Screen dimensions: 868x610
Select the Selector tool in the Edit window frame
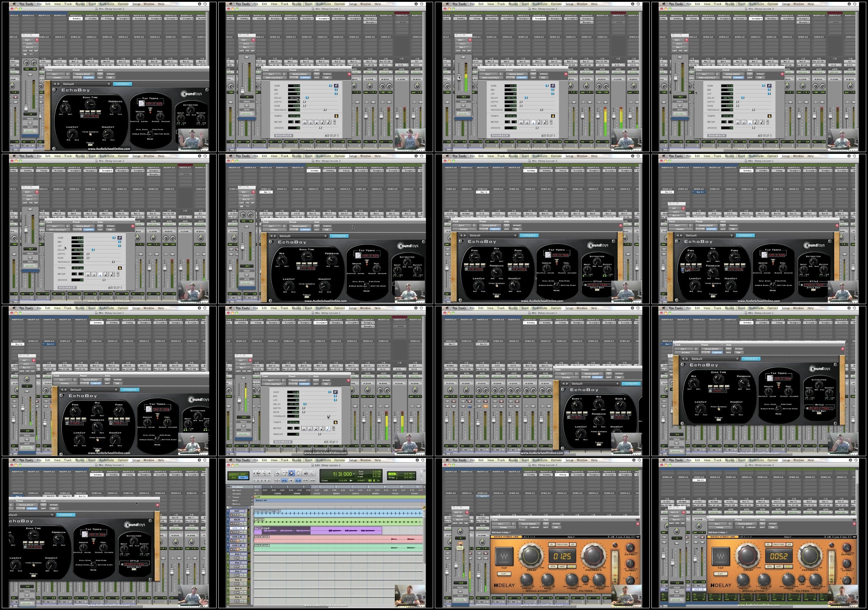click(292, 473)
